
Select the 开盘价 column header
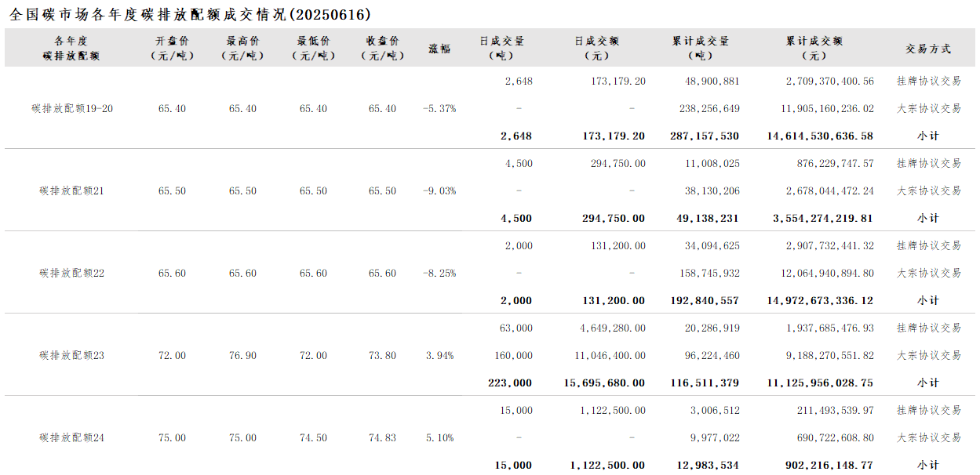coord(172,48)
